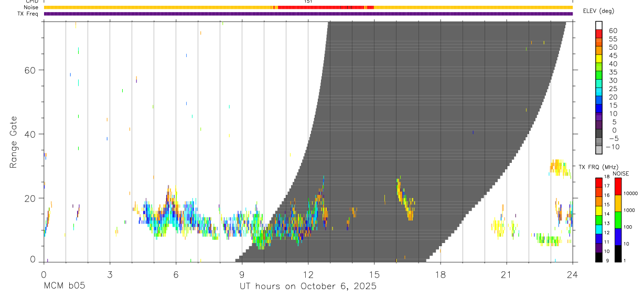
Task: Click the red segment of the NOISE color bar
Action: (x=618, y=186)
